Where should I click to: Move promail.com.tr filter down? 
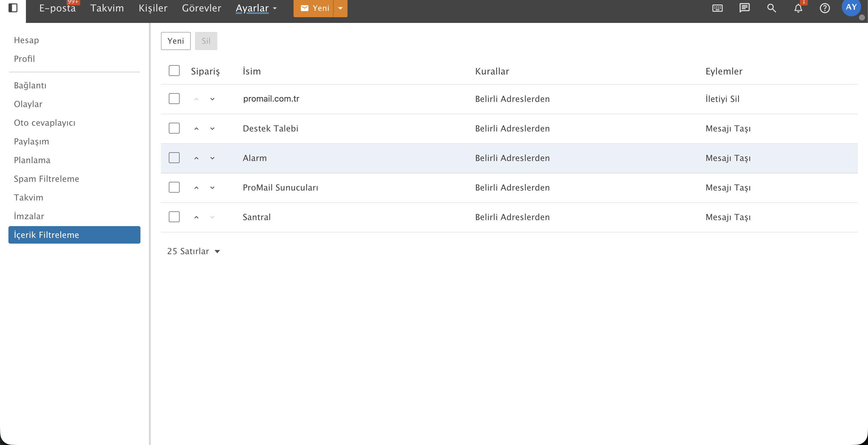[x=212, y=99]
